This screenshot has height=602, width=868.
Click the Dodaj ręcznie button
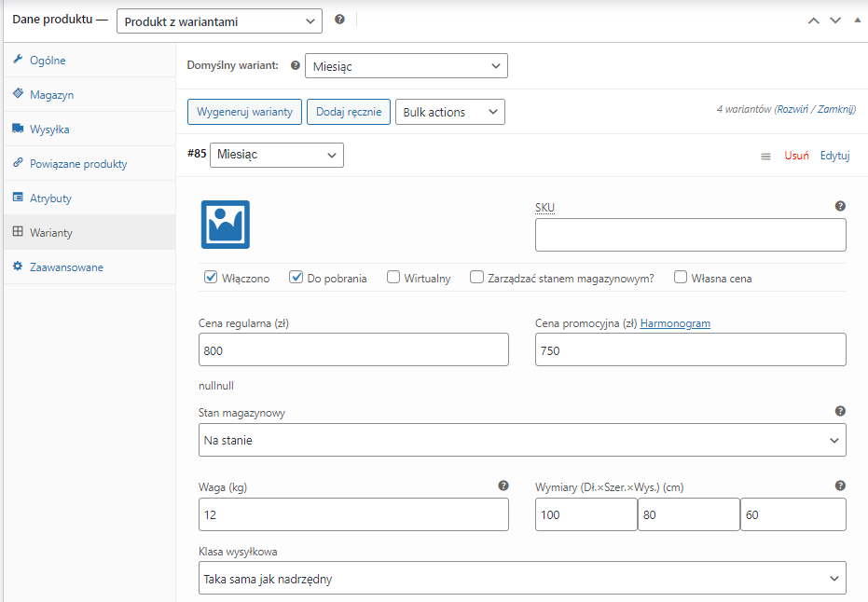tap(349, 112)
